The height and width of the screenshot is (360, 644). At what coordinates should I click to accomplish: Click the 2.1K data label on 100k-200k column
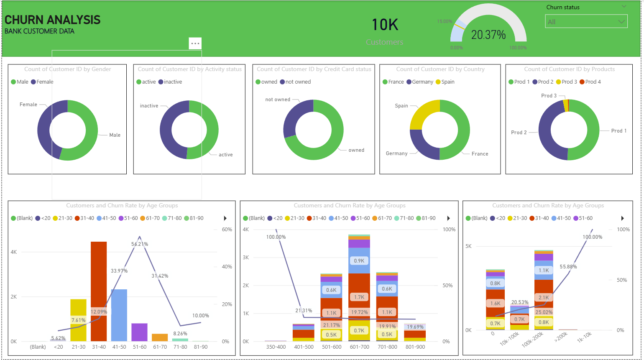(544, 298)
